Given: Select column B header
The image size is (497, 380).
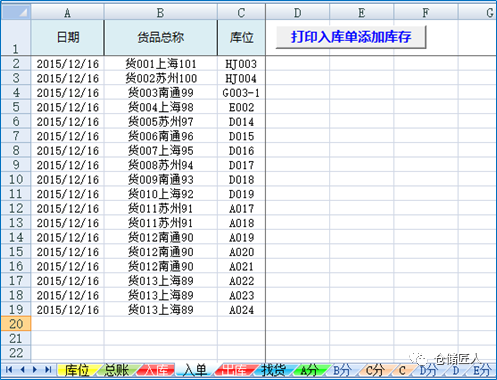Looking at the screenshot, I should click(x=161, y=13).
